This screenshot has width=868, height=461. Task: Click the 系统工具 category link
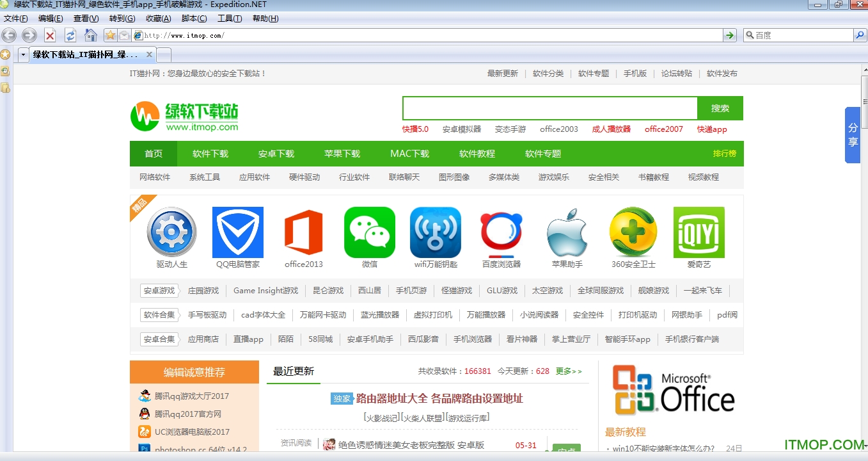coord(205,177)
